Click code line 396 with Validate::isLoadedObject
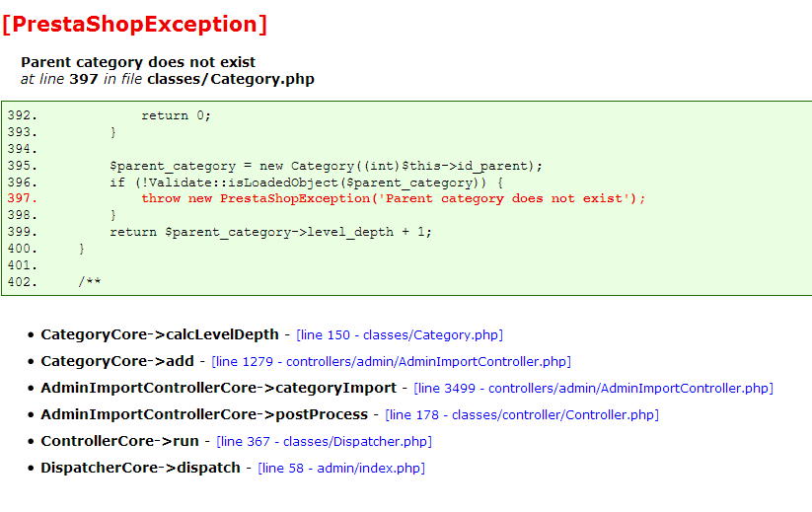The height and width of the screenshot is (512, 812). [306, 183]
